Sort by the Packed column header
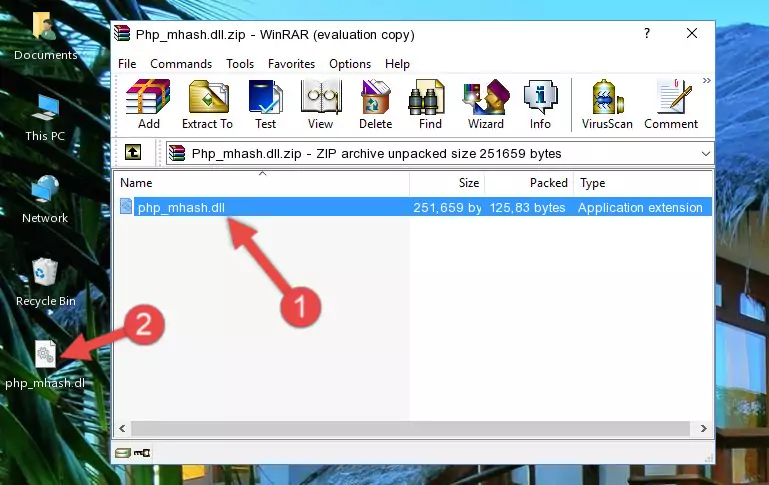The height and width of the screenshot is (485, 769). pos(529,183)
